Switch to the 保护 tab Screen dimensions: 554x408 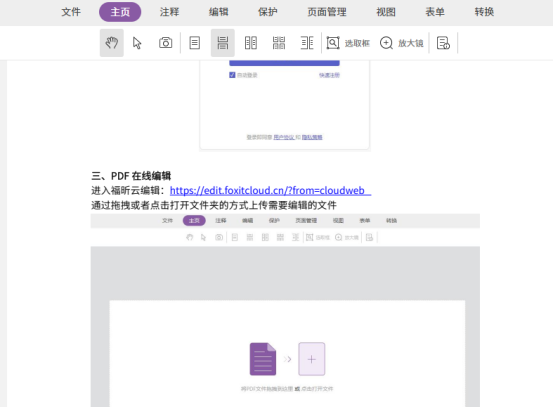click(x=267, y=12)
